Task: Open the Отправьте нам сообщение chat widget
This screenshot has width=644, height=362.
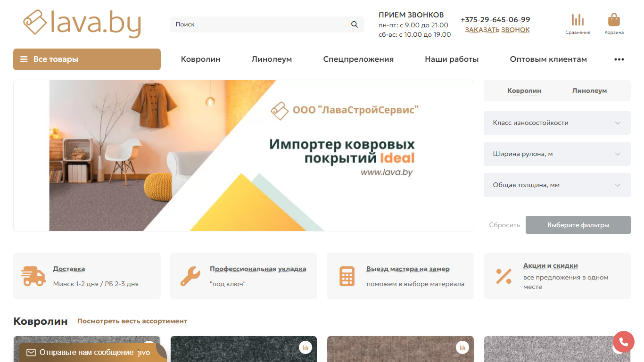Action: [x=92, y=353]
